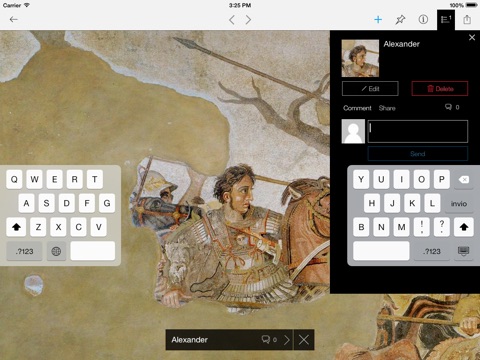The height and width of the screenshot is (360, 480).
Task: Open the info icon in toolbar
Action: tap(423, 20)
